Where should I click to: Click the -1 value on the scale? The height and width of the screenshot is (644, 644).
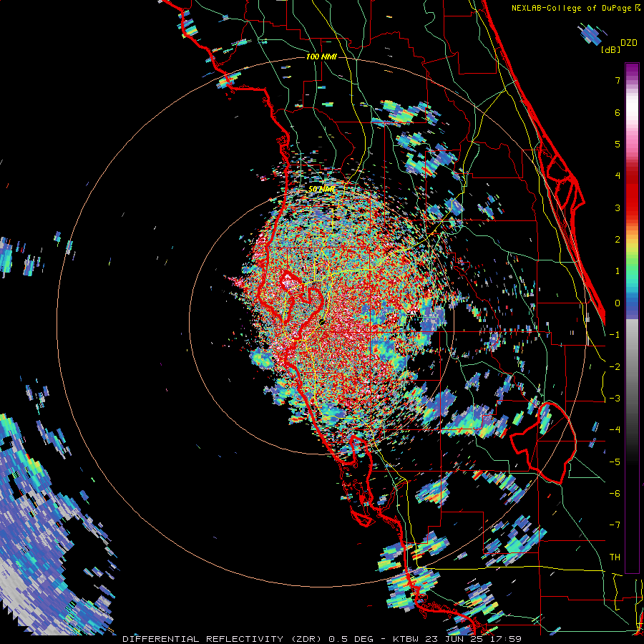point(615,335)
